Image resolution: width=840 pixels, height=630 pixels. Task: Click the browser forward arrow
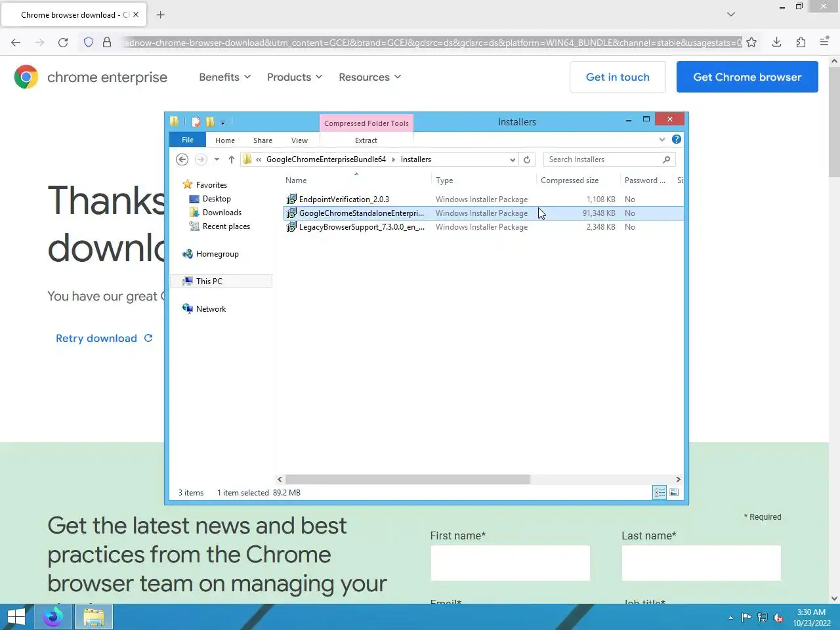point(39,42)
